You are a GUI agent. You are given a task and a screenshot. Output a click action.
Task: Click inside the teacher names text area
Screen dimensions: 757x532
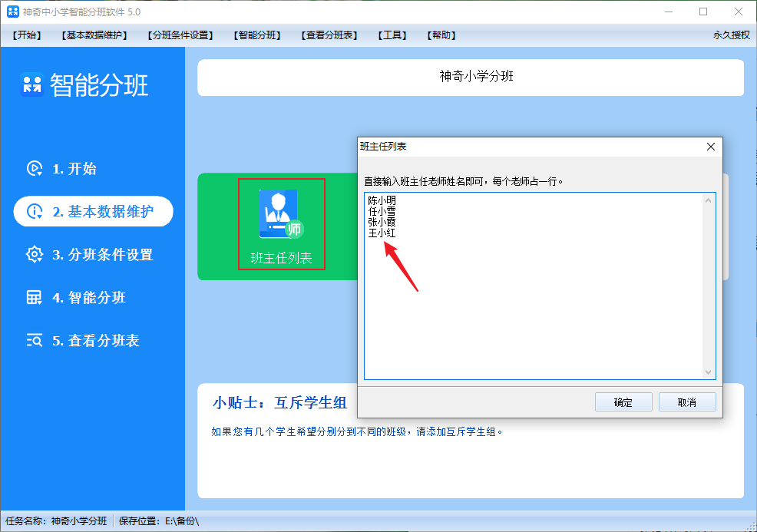(534, 286)
